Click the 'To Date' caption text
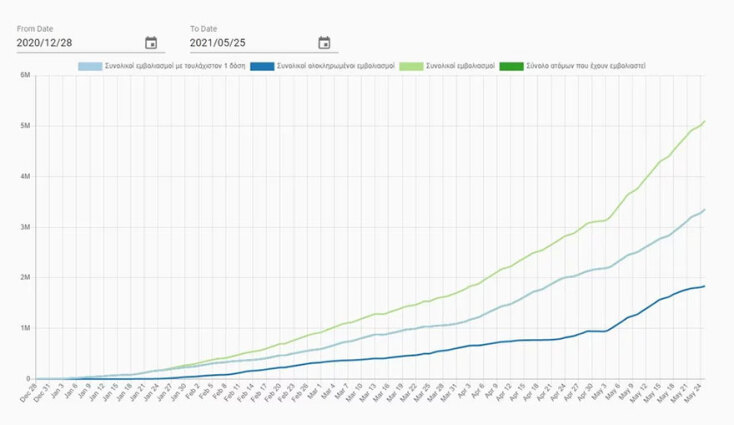 (x=205, y=28)
